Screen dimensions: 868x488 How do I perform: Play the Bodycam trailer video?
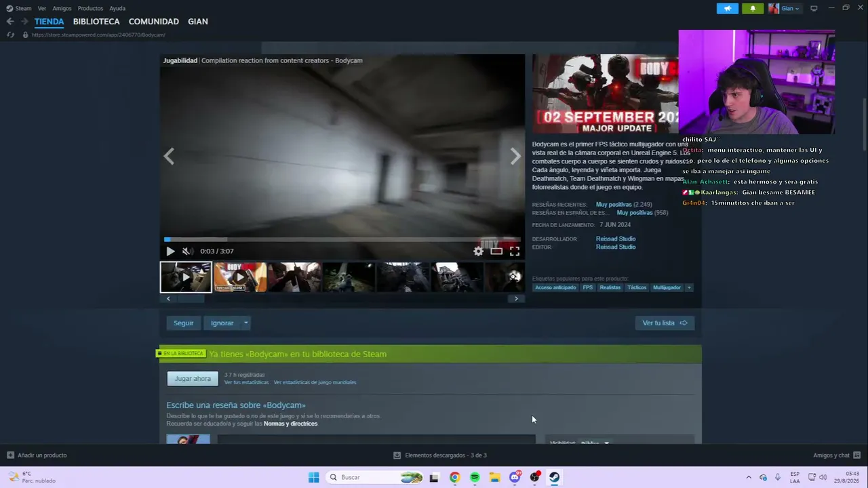click(x=170, y=251)
